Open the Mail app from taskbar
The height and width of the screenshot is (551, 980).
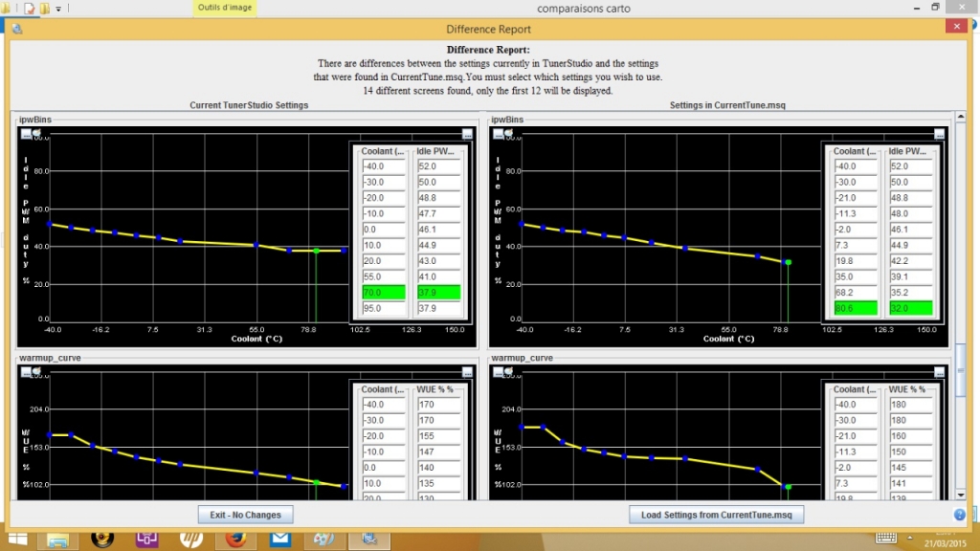coord(280,539)
